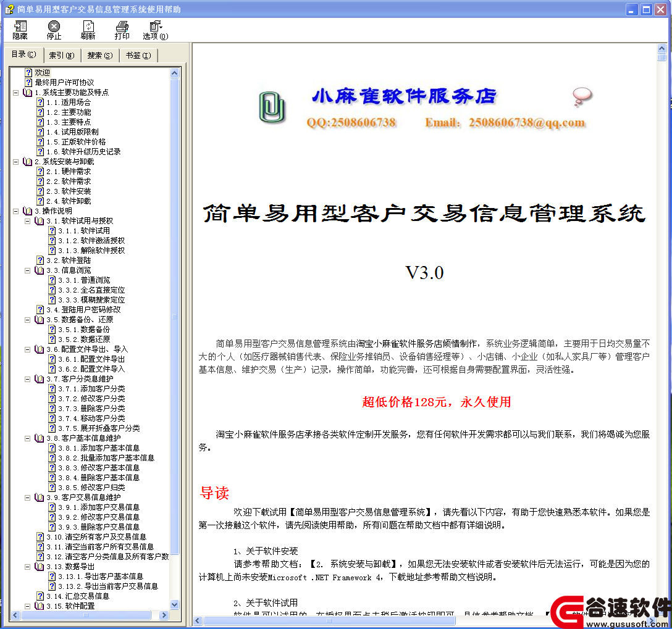The width and height of the screenshot is (672, 629).
Task: Click the book icon beside 3.6.配置文件导出、导入
Action: pos(40,349)
